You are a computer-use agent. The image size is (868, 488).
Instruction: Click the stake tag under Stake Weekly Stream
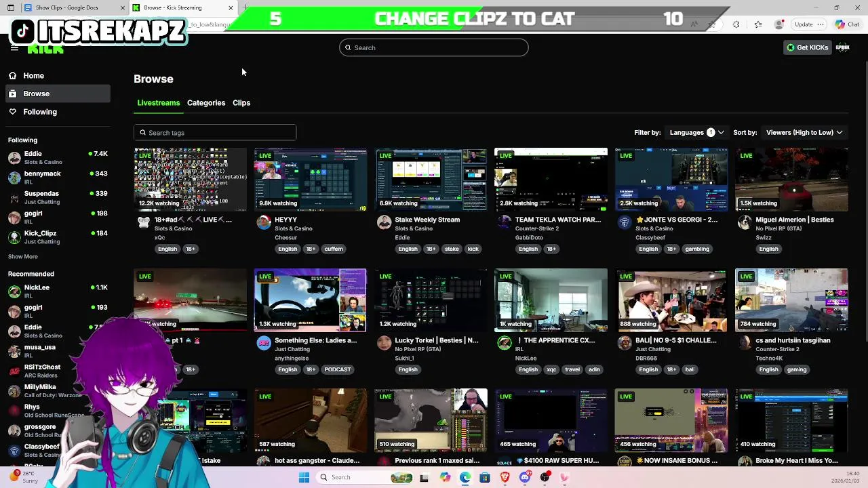[452, 249]
